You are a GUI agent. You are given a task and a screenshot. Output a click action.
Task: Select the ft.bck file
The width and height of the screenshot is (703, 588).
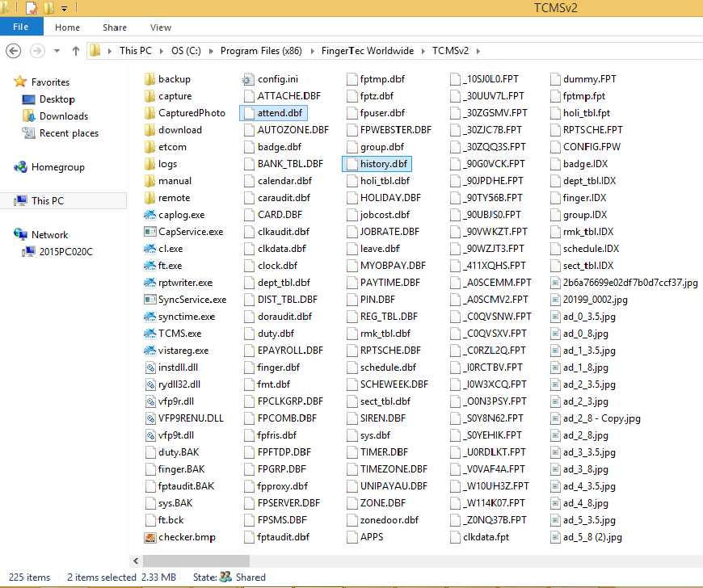164,520
